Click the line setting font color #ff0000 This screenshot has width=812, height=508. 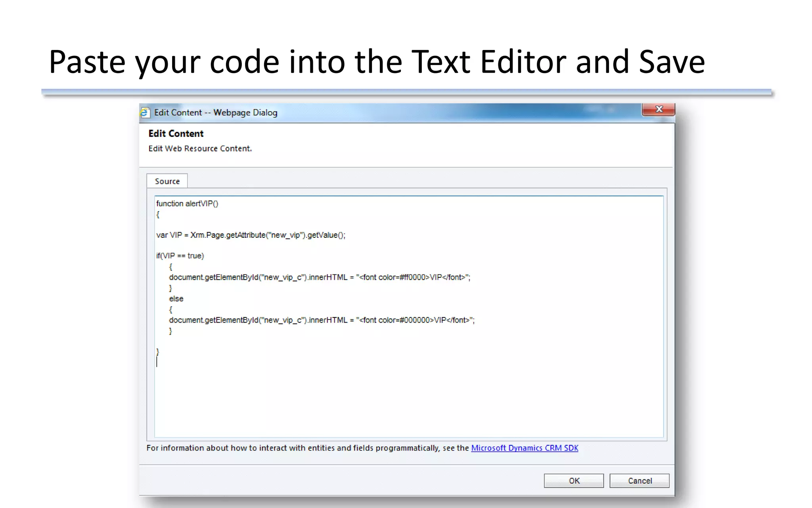coord(319,277)
